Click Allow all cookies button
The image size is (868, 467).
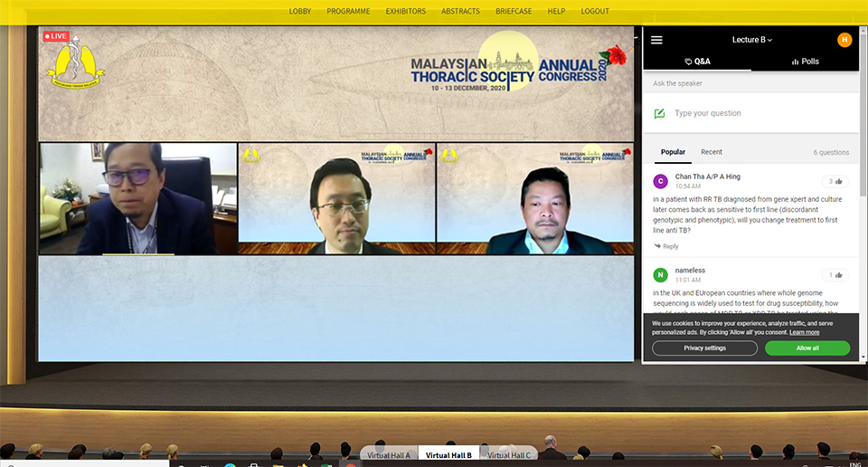(x=807, y=348)
